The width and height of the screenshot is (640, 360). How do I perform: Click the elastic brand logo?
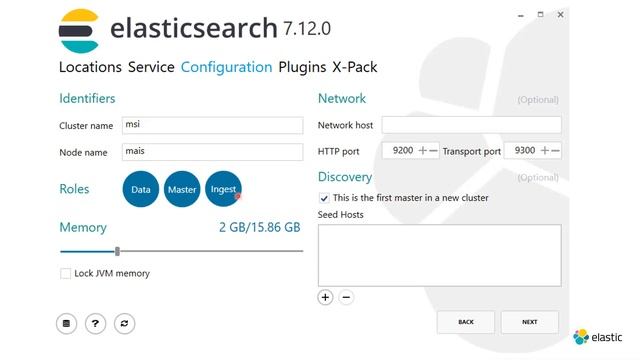[598, 337]
